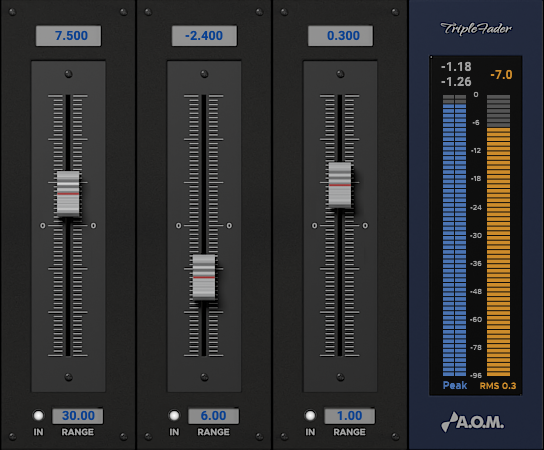Screen dimensions: 544x450
Task: Click the A.O.M. logo
Action: pos(473,422)
